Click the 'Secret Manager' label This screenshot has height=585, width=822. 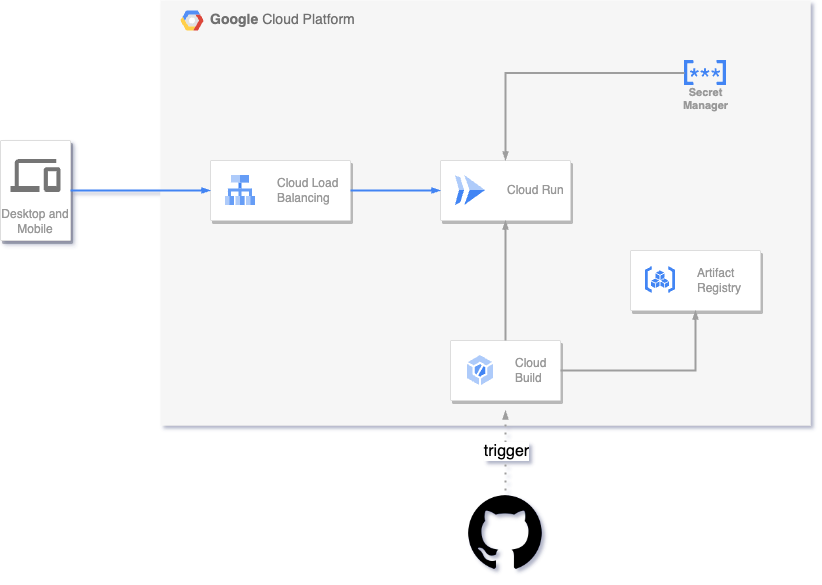click(x=705, y=99)
